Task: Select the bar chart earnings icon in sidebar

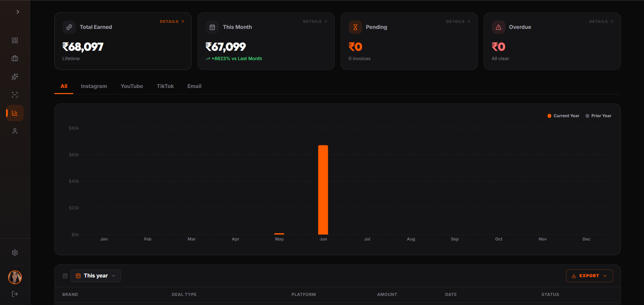Action: (x=15, y=113)
